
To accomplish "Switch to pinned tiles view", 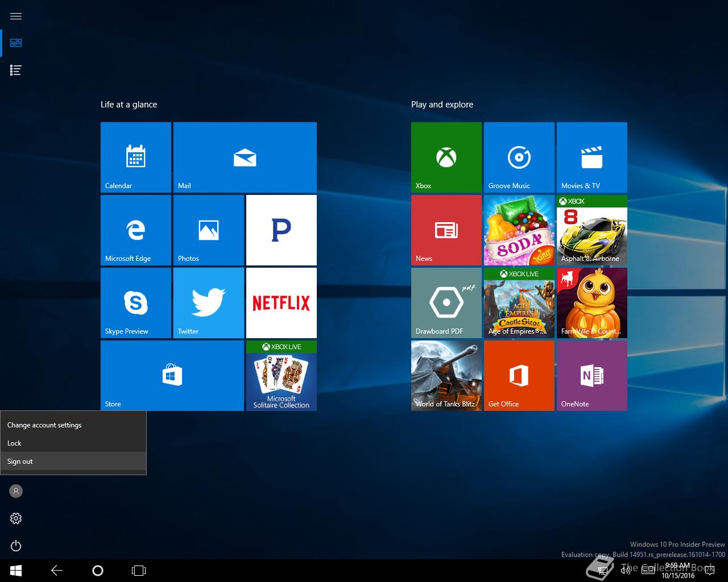I will click(x=16, y=43).
